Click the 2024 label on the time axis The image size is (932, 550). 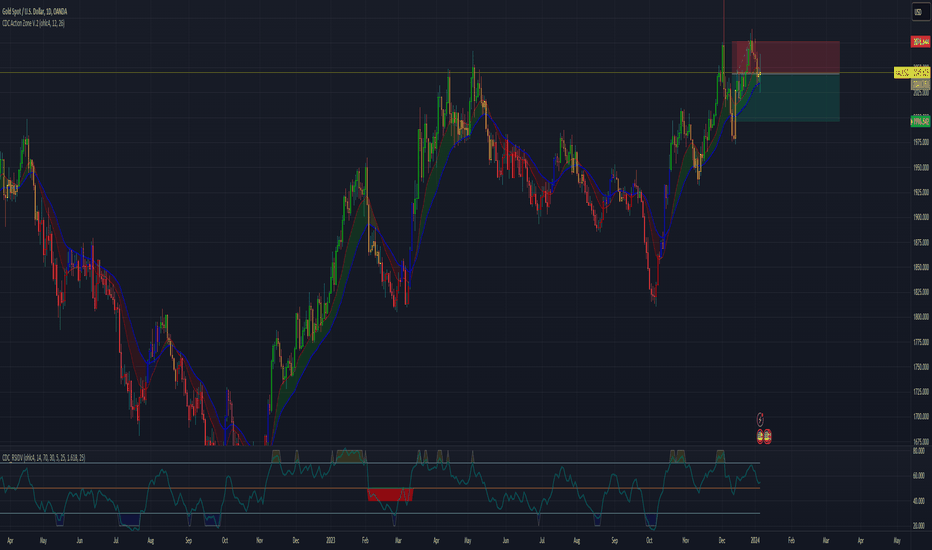tap(755, 540)
